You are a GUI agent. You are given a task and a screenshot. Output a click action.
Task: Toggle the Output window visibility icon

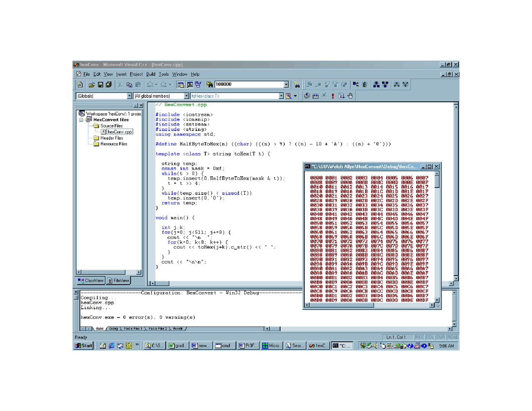tap(189, 84)
